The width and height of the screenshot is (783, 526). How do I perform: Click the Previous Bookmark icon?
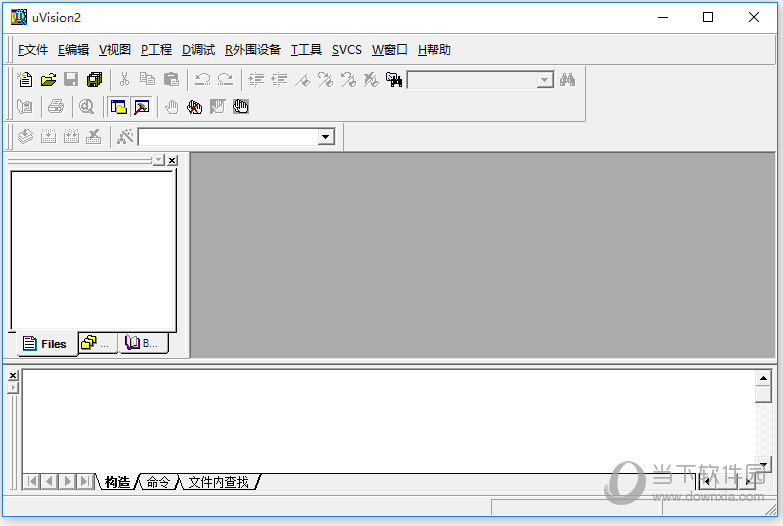(348, 79)
